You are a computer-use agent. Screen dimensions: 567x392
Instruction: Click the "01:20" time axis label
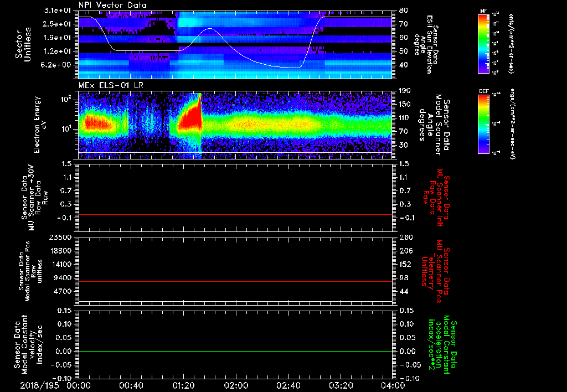click(183, 385)
